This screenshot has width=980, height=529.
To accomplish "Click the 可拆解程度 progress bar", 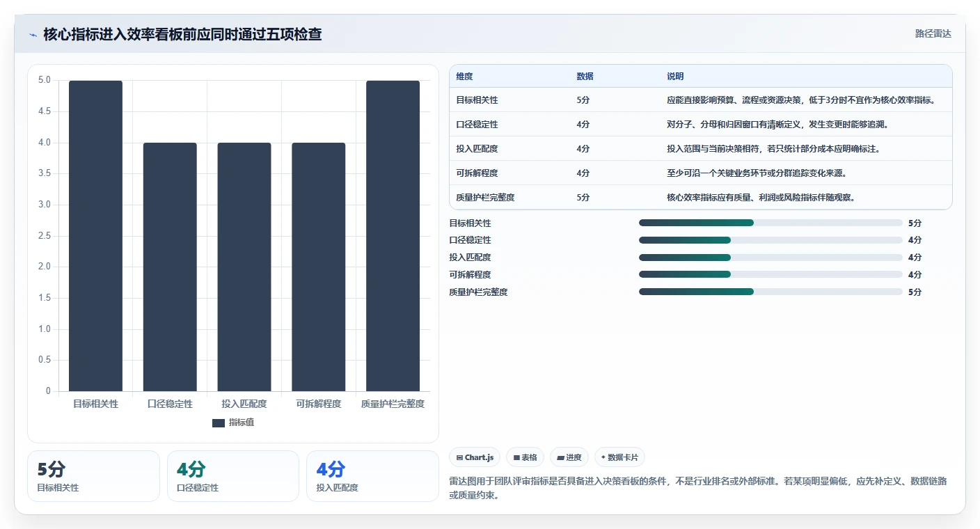I will point(770,274).
